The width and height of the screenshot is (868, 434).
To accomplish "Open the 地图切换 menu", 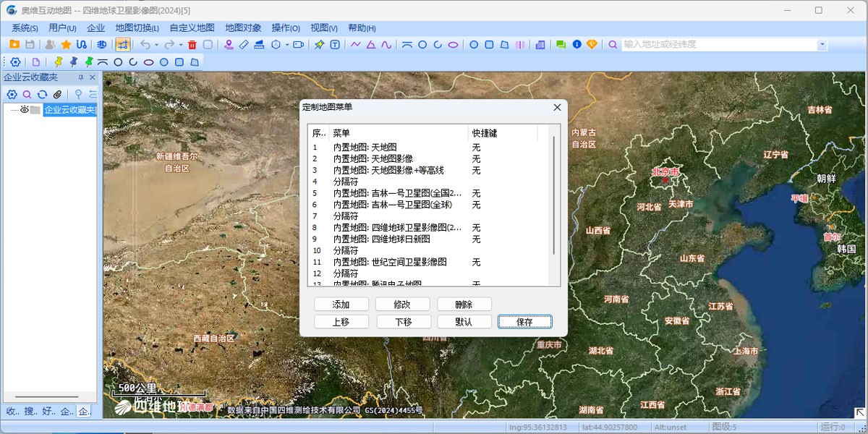I will coord(137,28).
